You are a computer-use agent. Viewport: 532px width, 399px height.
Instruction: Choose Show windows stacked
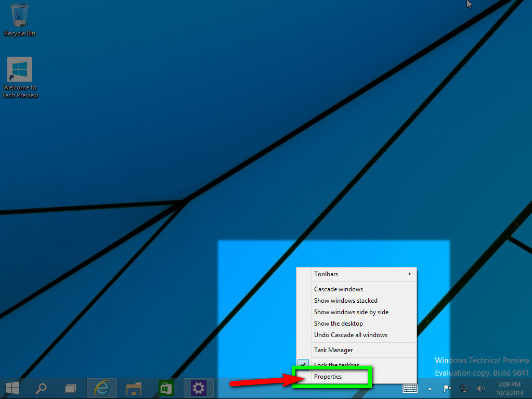(x=357, y=301)
